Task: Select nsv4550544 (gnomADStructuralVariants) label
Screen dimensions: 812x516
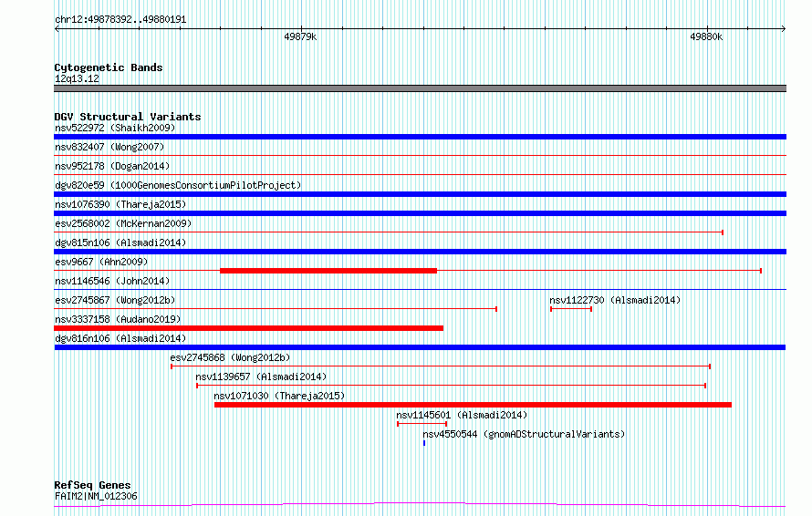Action: [524, 434]
